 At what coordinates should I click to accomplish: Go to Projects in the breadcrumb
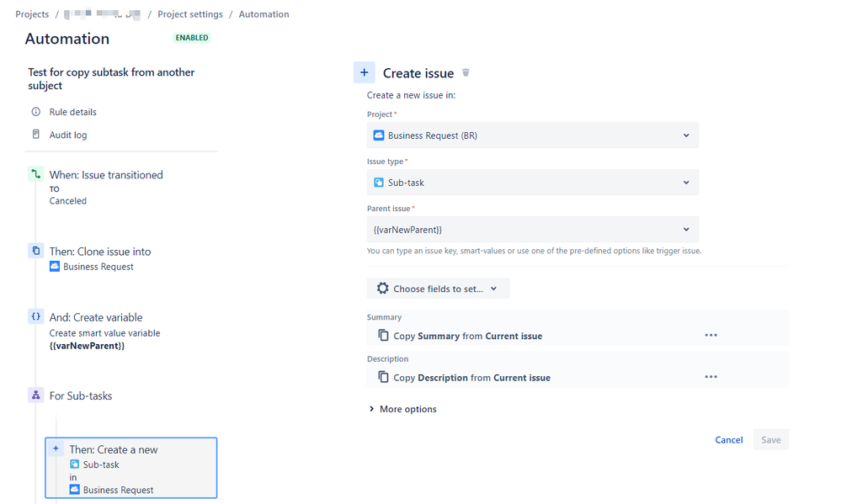coord(32,14)
